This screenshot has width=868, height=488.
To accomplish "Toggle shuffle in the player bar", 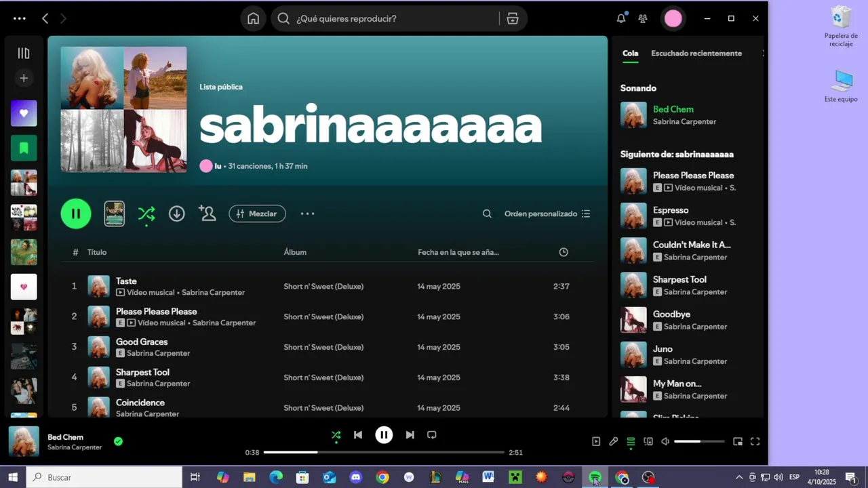I will pyautogui.click(x=336, y=435).
